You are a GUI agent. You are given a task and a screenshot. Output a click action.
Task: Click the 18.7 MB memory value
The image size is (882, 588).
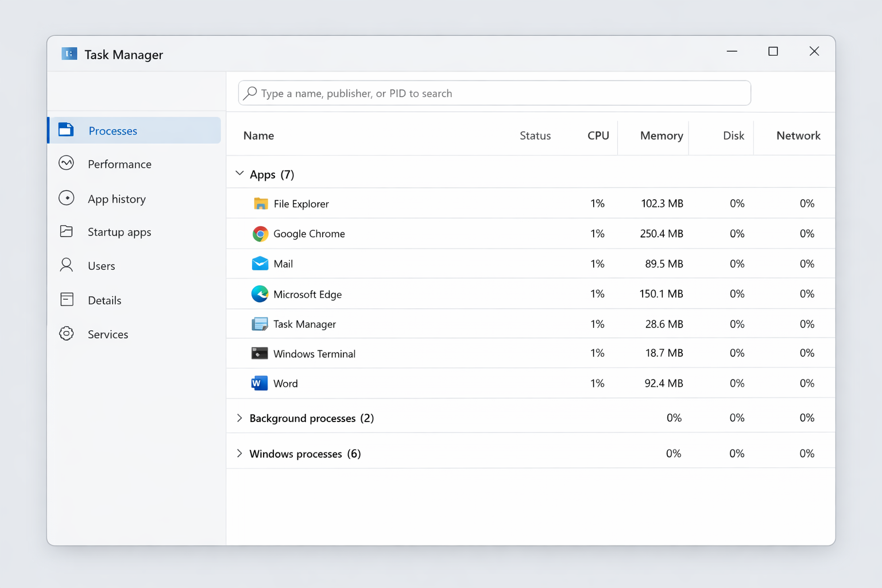(664, 353)
